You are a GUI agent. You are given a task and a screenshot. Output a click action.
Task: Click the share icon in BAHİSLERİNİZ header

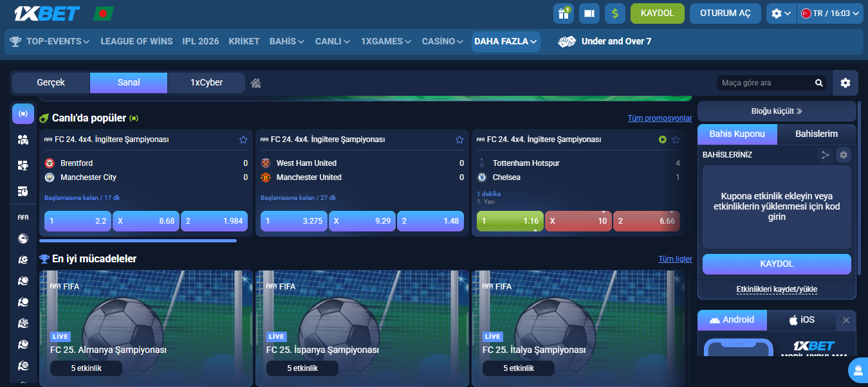tap(825, 155)
